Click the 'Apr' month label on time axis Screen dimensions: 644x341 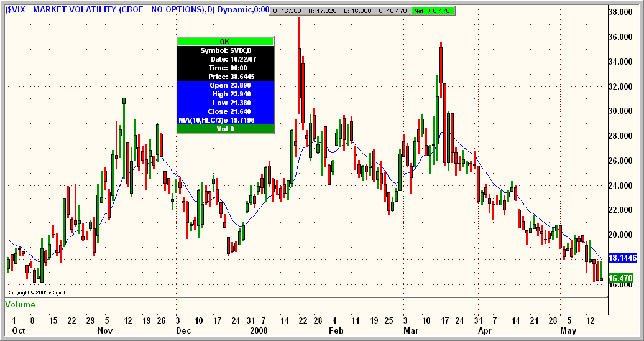[484, 330]
